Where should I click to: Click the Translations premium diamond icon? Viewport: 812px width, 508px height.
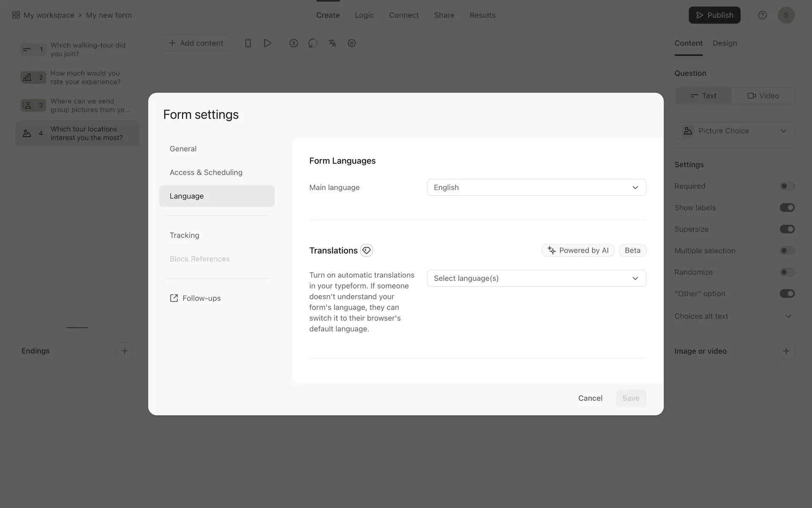pos(366,250)
